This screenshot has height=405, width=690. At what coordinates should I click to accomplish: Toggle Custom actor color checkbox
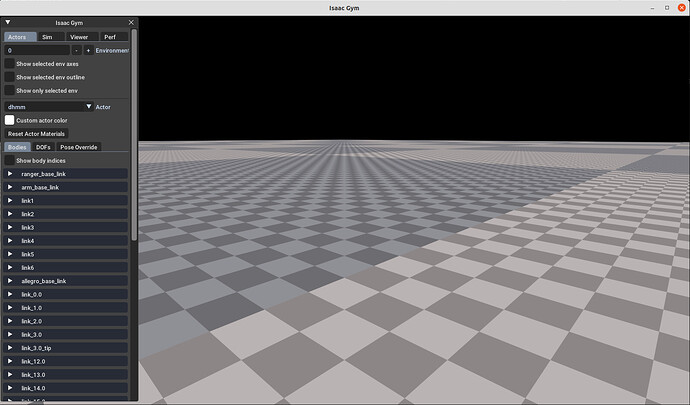tap(9, 120)
